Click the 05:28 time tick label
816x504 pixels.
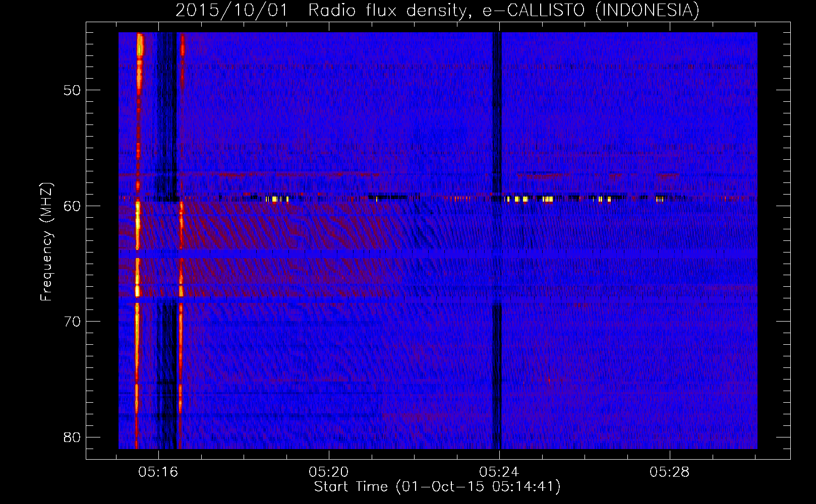[670, 472]
